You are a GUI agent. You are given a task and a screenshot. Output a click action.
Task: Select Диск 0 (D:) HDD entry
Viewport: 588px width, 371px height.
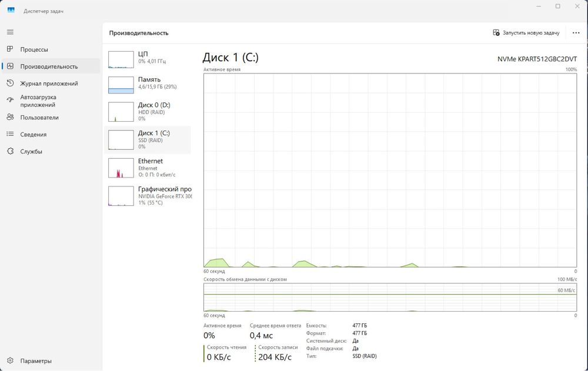click(148, 111)
